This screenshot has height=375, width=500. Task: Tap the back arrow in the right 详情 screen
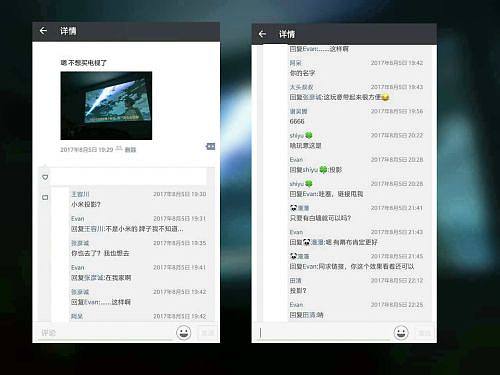point(262,34)
